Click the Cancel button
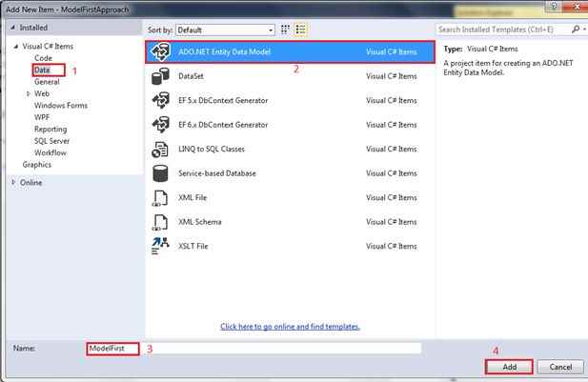 pyautogui.click(x=560, y=367)
